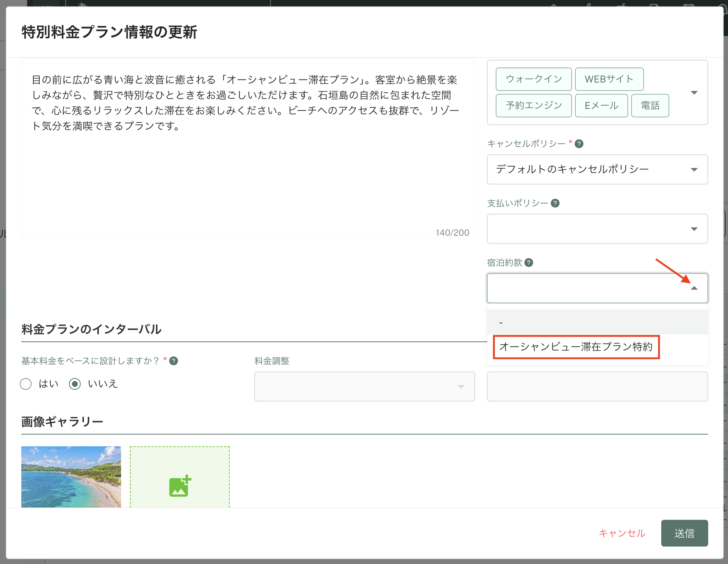Select the いいえ radio button

click(x=75, y=384)
